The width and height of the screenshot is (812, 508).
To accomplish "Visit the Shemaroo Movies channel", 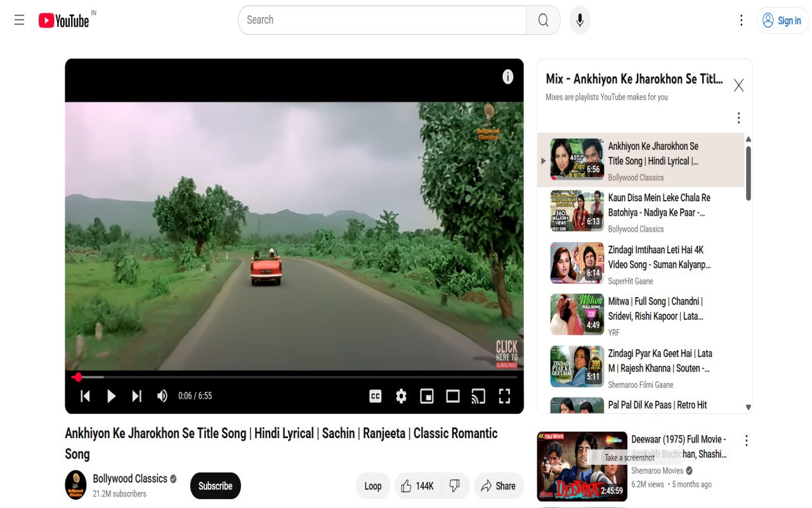I will (x=657, y=471).
